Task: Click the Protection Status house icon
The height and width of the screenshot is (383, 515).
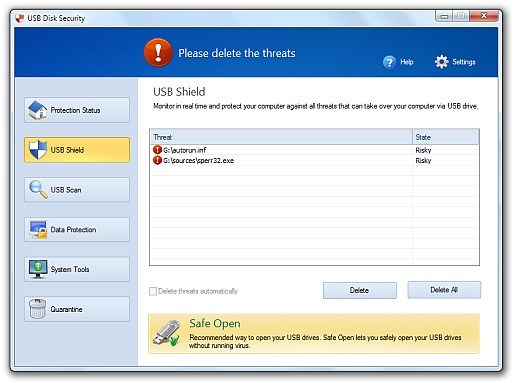Action: click(37, 110)
